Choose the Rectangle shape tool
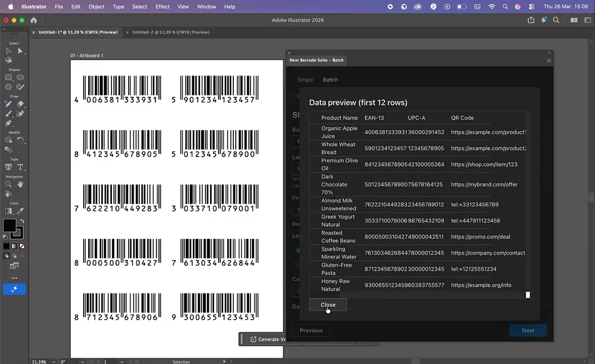This screenshot has height=364, width=595. (x=8, y=78)
